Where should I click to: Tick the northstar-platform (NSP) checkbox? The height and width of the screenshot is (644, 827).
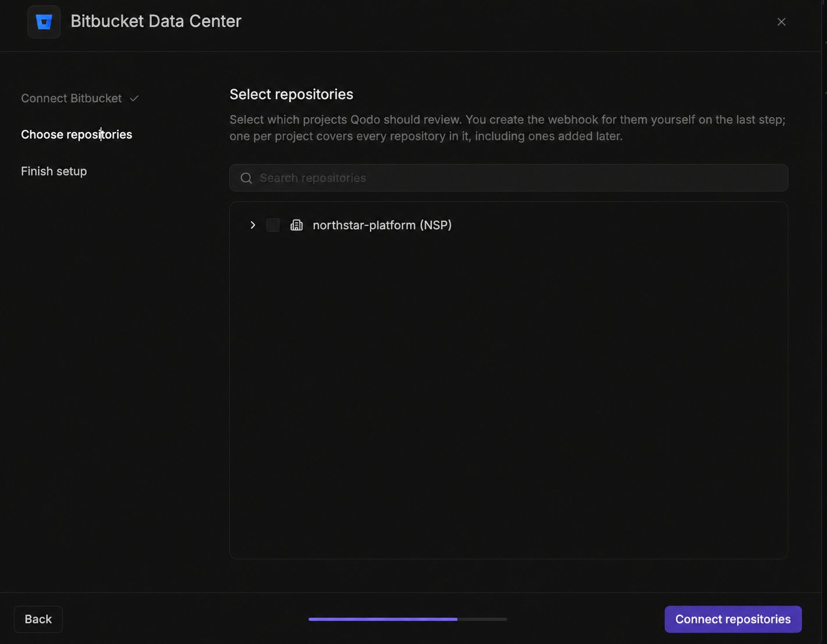coord(273,225)
